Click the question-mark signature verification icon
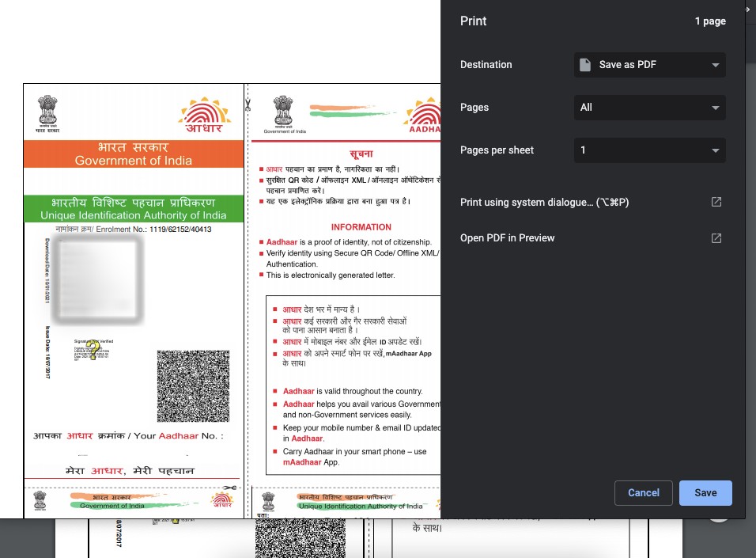The height and width of the screenshot is (558, 756). tap(93, 350)
